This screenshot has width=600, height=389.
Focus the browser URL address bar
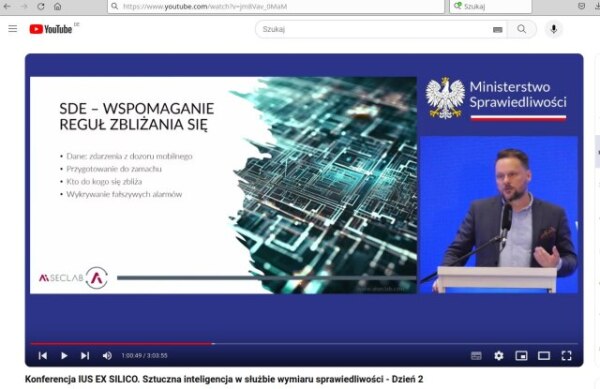click(x=276, y=7)
